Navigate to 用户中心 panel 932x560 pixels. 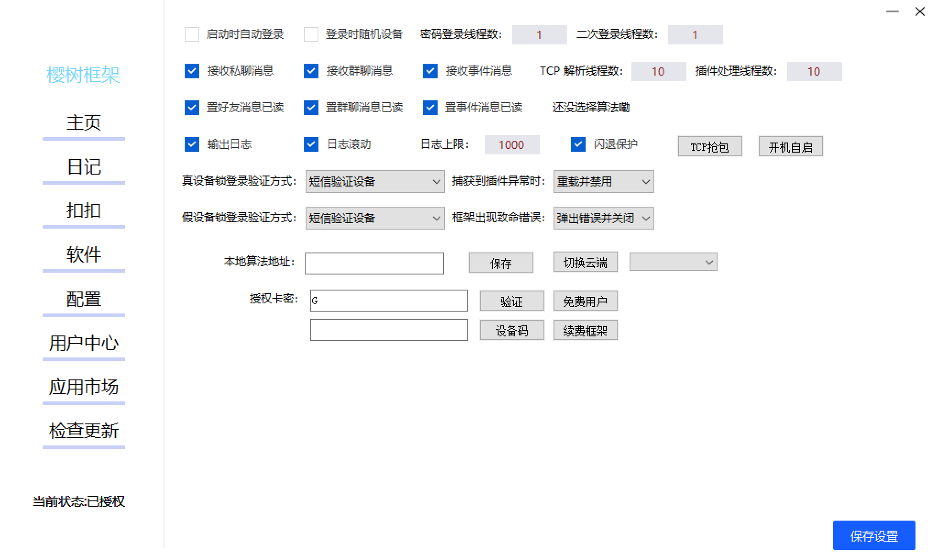(82, 341)
